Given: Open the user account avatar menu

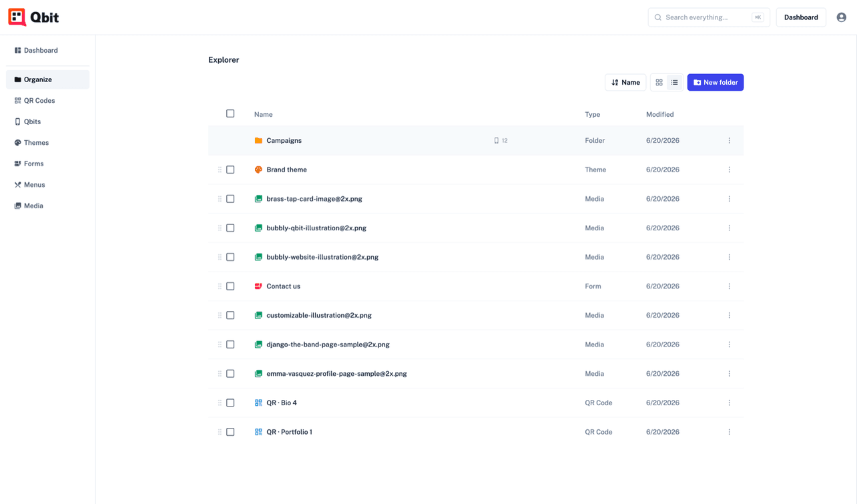Looking at the screenshot, I should [842, 17].
